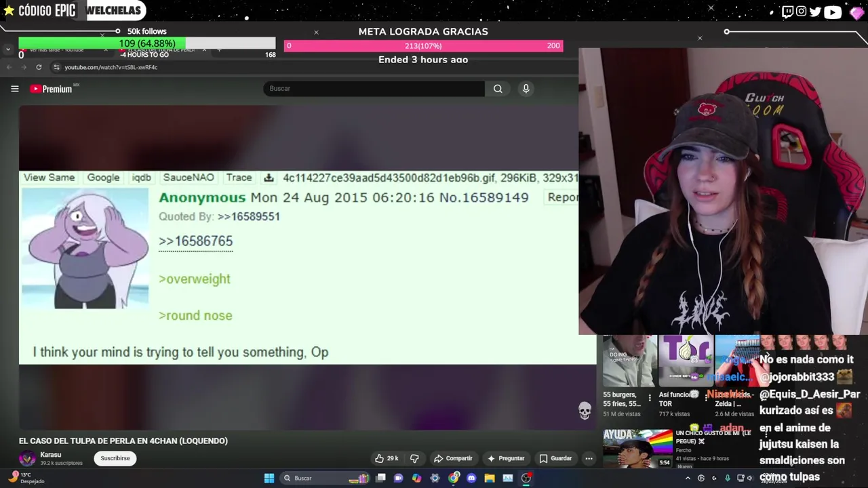Open more actions three-dot menu under video
This screenshot has width=868, height=488.
click(589, 458)
